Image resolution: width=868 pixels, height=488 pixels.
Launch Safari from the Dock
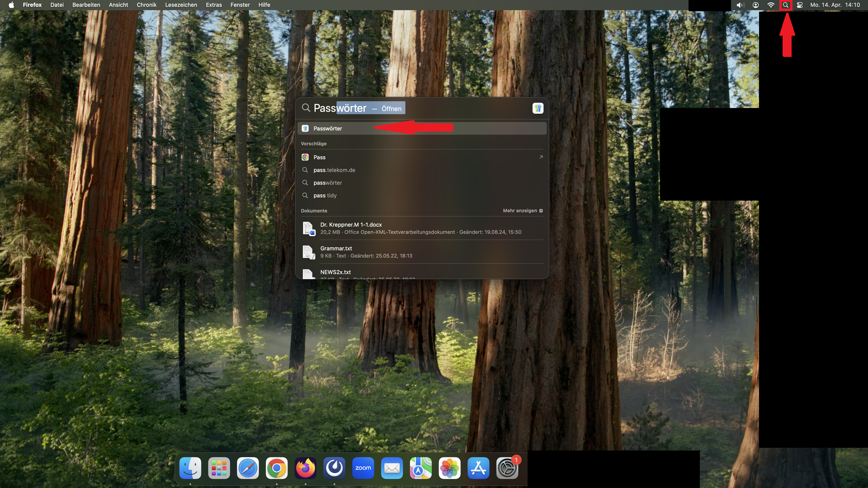[248, 468]
